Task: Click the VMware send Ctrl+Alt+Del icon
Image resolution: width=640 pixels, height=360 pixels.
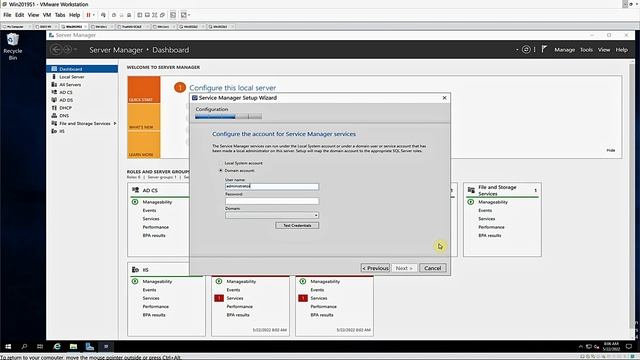Action: (x=103, y=15)
